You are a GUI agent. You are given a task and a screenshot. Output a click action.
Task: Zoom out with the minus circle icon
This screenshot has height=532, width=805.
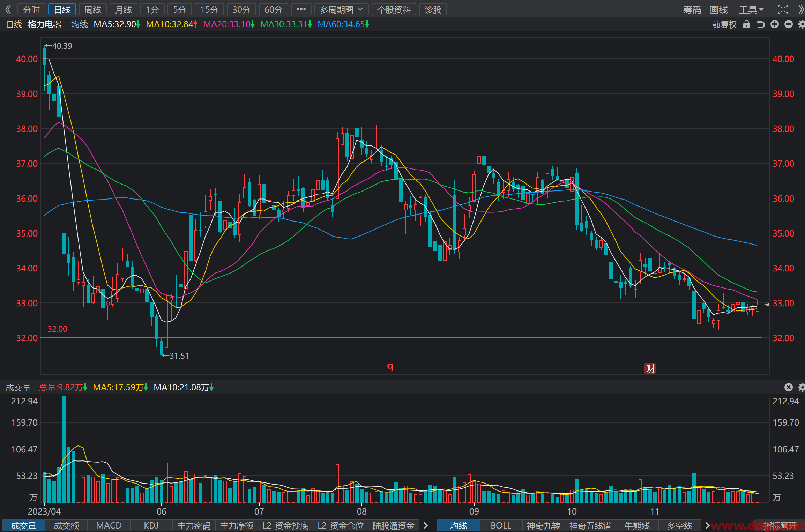point(789,24)
